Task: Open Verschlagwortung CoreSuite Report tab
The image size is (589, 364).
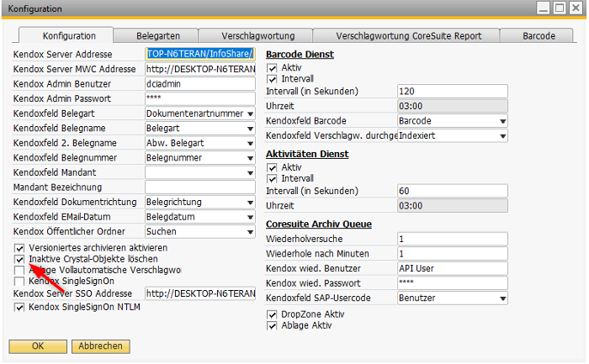Action: [x=408, y=36]
